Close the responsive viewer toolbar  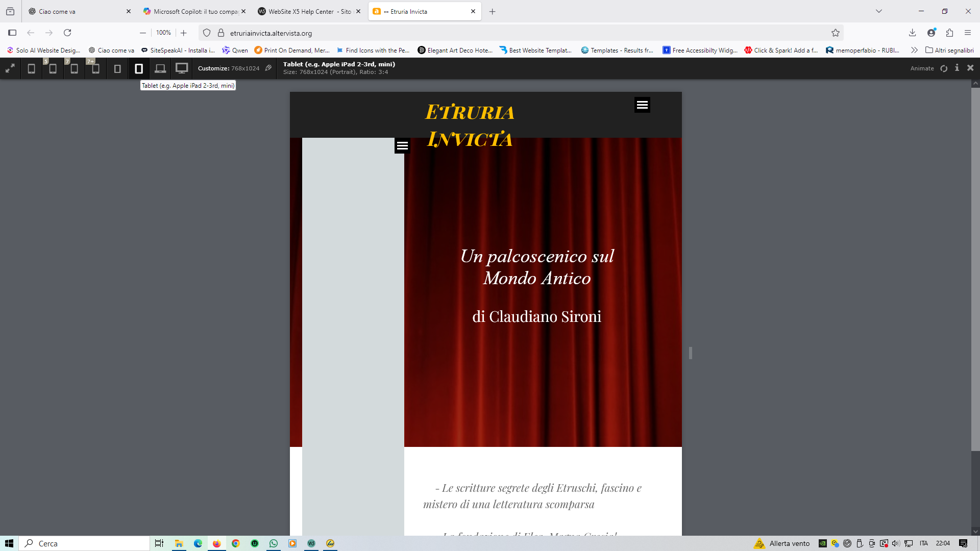(970, 68)
